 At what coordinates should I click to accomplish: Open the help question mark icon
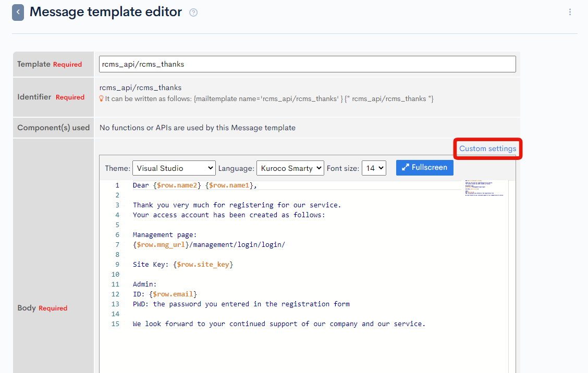(x=193, y=13)
